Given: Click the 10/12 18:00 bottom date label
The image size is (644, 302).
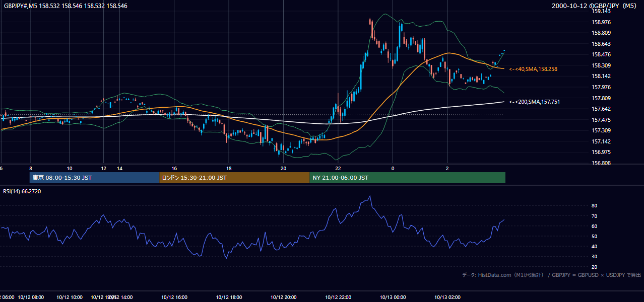Looking at the screenshot, I should (x=229, y=297).
